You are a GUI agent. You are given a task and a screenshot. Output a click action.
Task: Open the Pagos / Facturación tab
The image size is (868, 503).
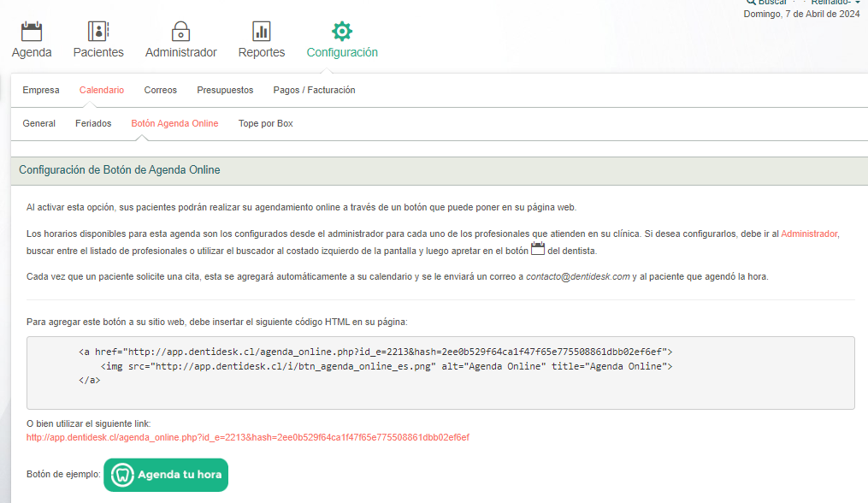pos(314,90)
